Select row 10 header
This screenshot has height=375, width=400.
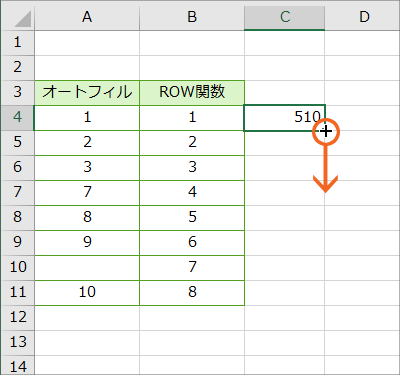coord(17,268)
